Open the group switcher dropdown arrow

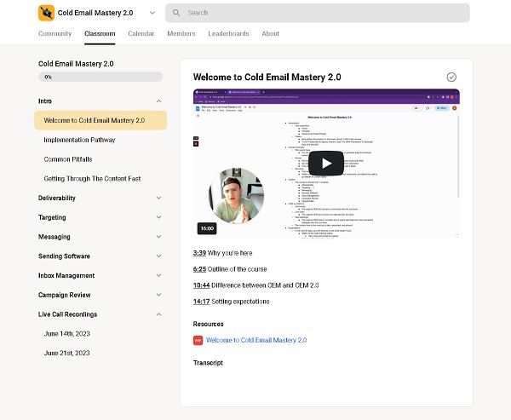152,13
